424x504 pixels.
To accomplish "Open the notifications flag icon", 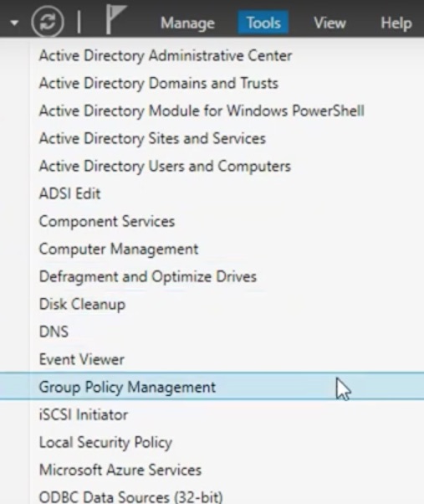I will click(116, 19).
